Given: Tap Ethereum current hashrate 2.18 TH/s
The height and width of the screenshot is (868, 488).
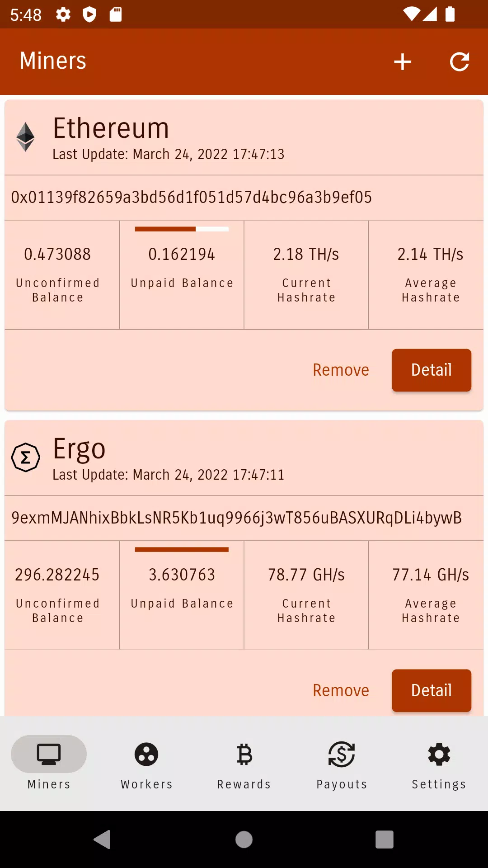Looking at the screenshot, I should coord(306,255).
